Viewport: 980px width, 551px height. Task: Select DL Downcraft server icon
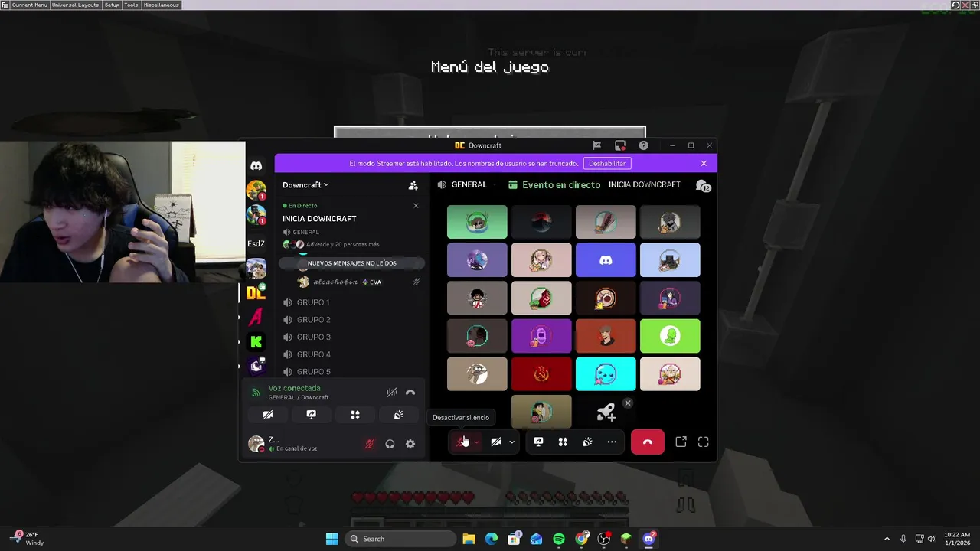(256, 292)
